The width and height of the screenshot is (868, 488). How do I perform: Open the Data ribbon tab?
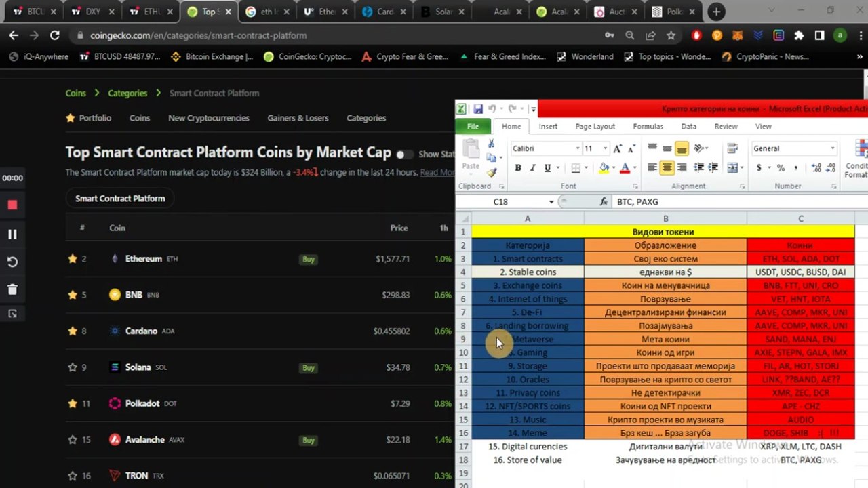tap(688, 126)
